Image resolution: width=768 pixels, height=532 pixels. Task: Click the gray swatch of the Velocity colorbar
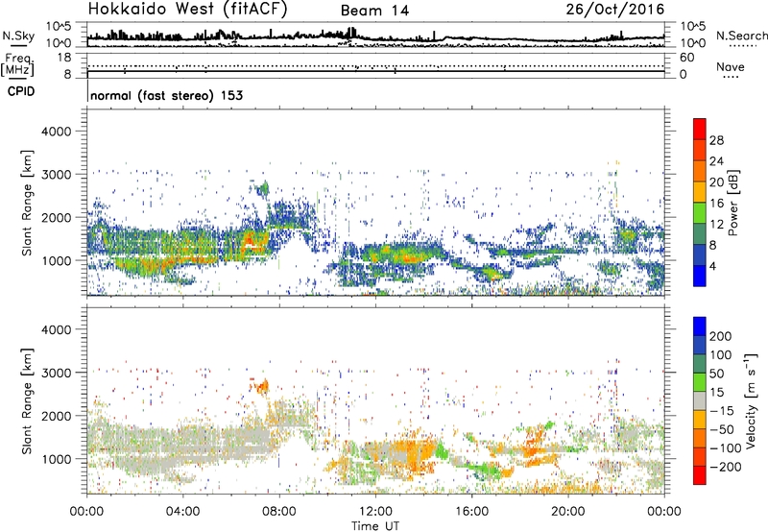pyautogui.click(x=700, y=400)
